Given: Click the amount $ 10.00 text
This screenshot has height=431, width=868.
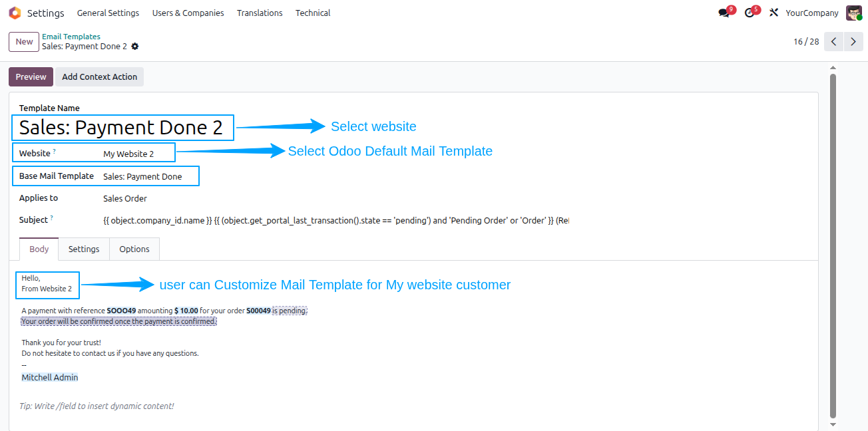Looking at the screenshot, I should 186,311.
